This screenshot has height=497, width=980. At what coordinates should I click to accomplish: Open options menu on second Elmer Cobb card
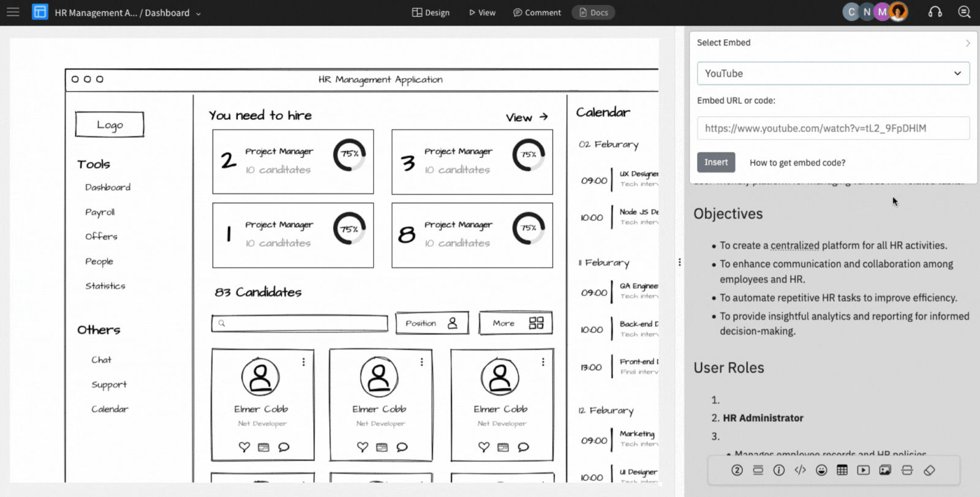421,362
